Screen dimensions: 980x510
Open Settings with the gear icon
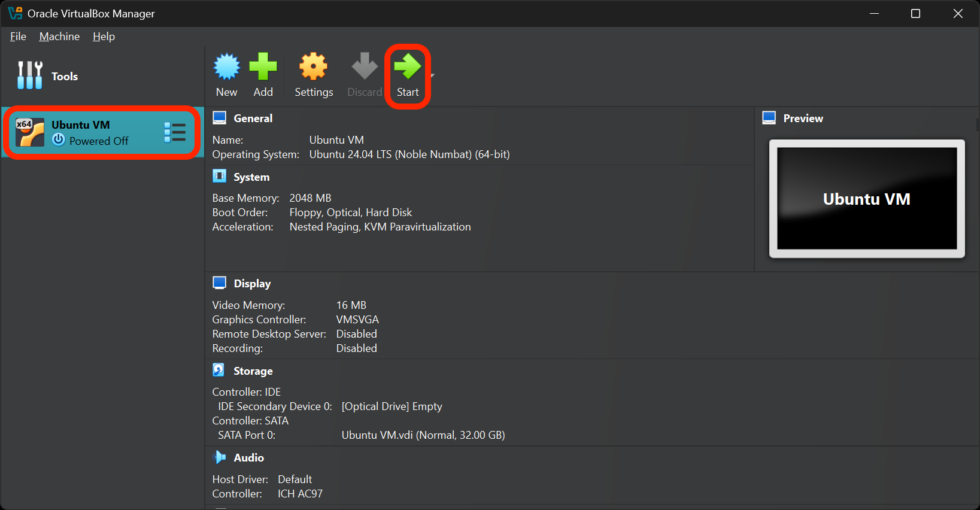click(313, 67)
